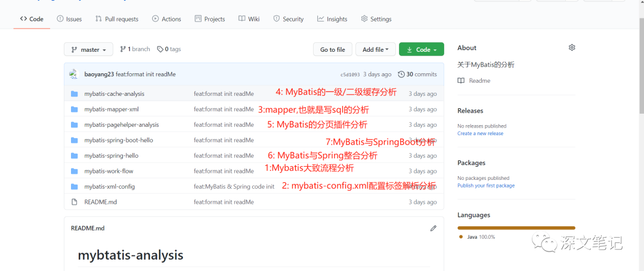Viewport: 644px width, 271px height.
Task: Click folder icon for mybatis-pagehelper-analysis
Action: pos(75,124)
